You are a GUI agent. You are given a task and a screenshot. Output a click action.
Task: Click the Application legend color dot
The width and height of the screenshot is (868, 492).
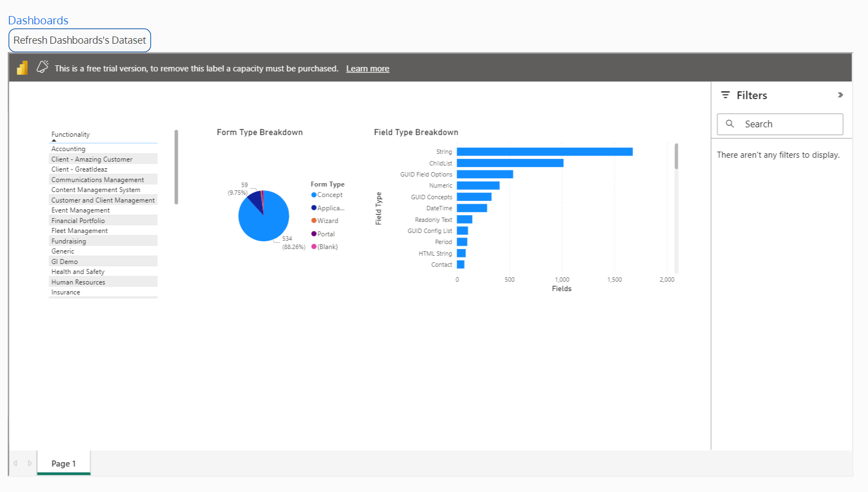(314, 208)
